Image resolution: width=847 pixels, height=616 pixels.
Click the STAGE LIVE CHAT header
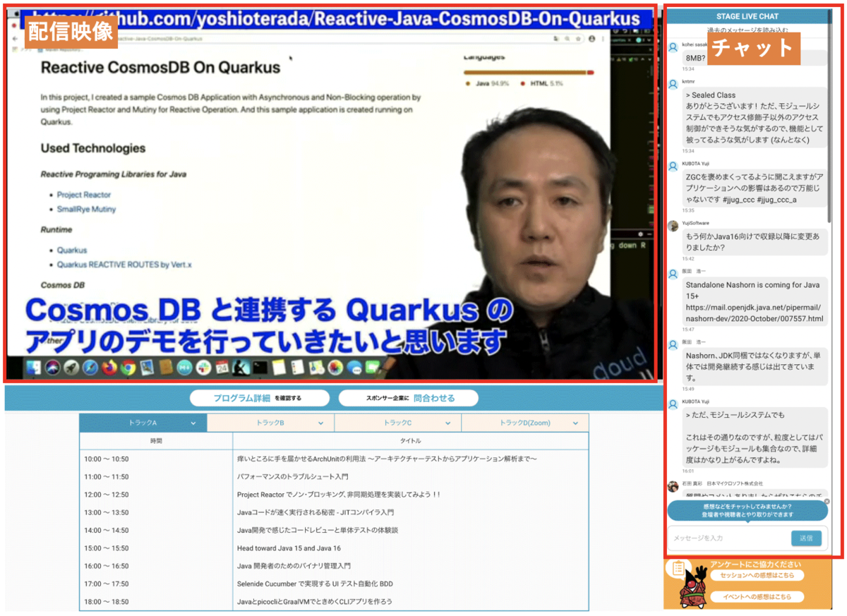pos(747,16)
